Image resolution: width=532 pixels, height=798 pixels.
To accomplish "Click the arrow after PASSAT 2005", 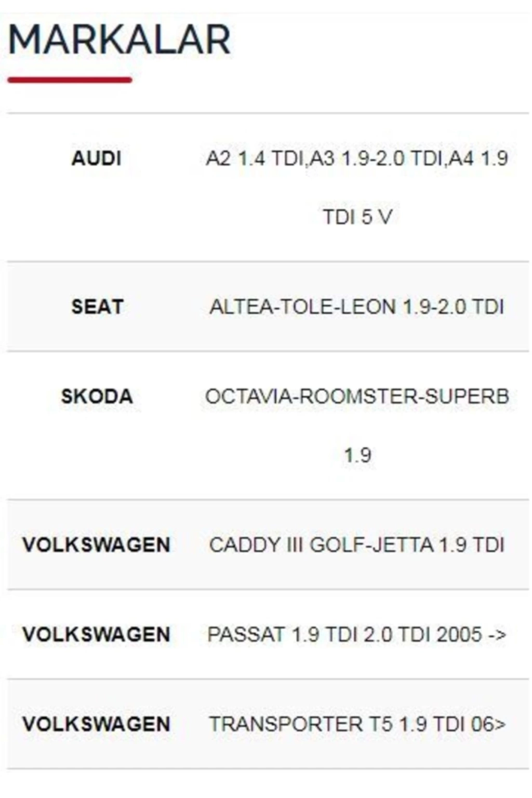I will click(497, 635).
